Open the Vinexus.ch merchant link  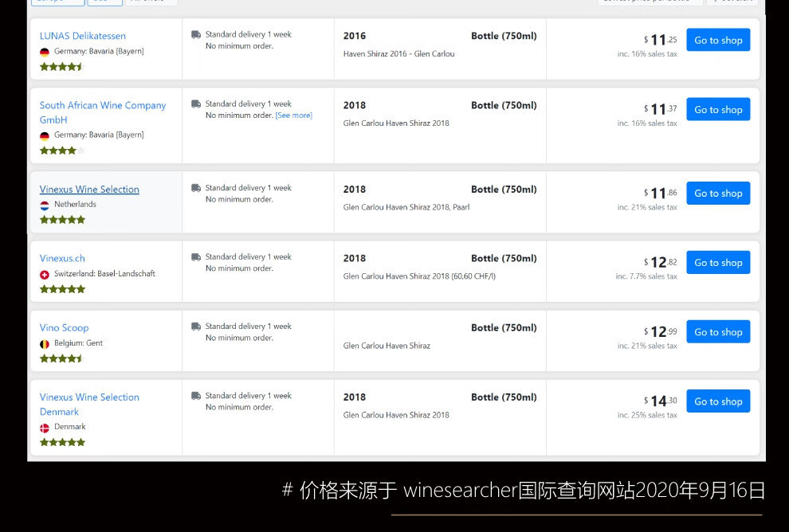pyautogui.click(x=62, y=258)
